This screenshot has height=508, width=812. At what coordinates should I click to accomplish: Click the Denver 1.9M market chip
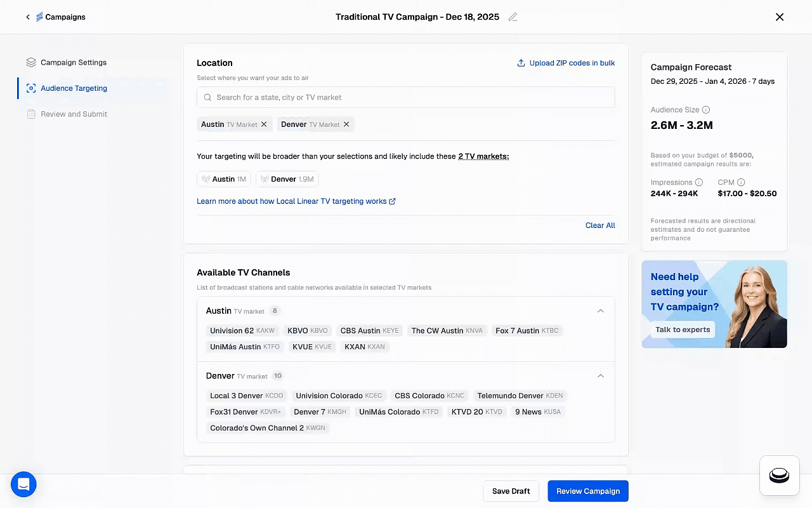click(x=287, y=179)
